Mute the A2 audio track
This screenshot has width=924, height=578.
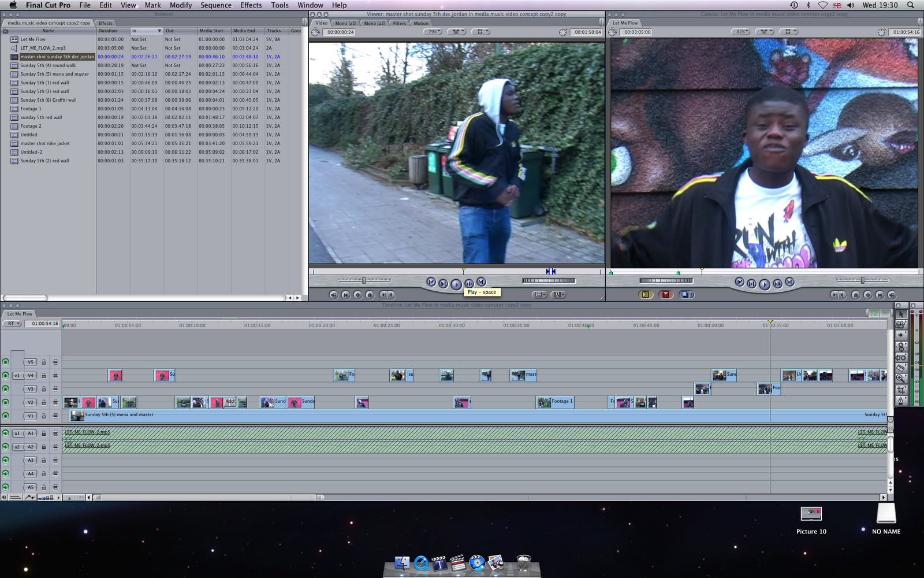pos(6,447)
